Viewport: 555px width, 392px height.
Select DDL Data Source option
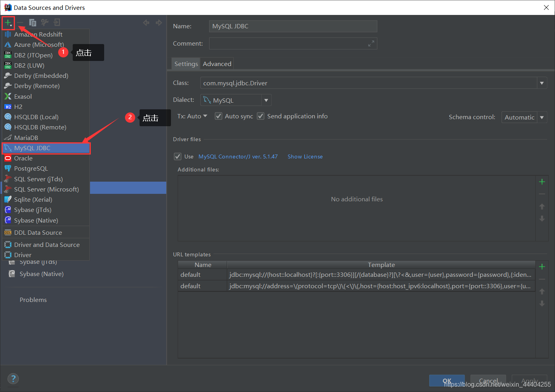[x=46, y=233]
